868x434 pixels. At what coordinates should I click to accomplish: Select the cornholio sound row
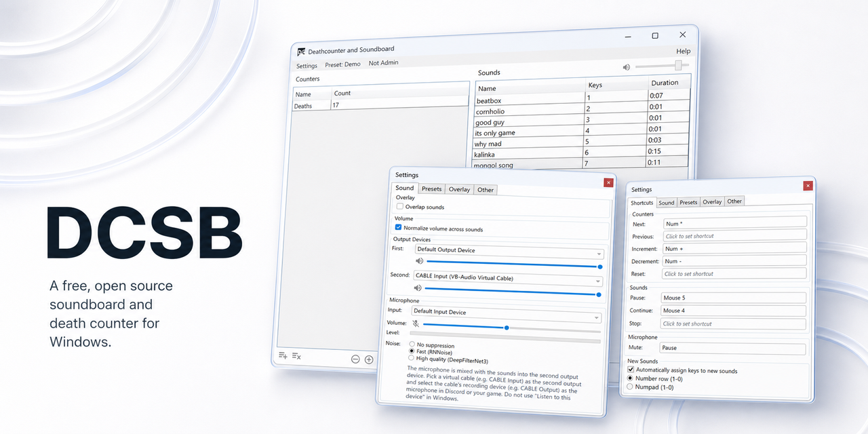[x=583, y=109]
